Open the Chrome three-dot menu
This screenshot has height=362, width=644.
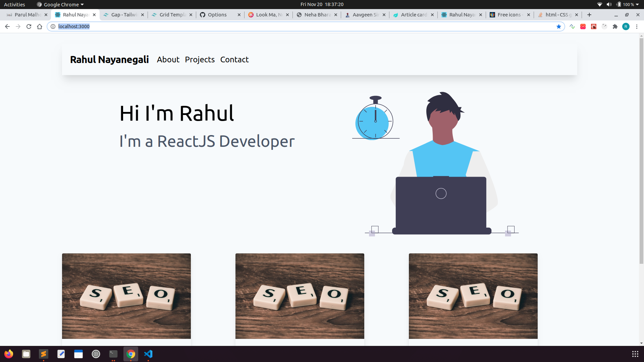coord(637,26)
